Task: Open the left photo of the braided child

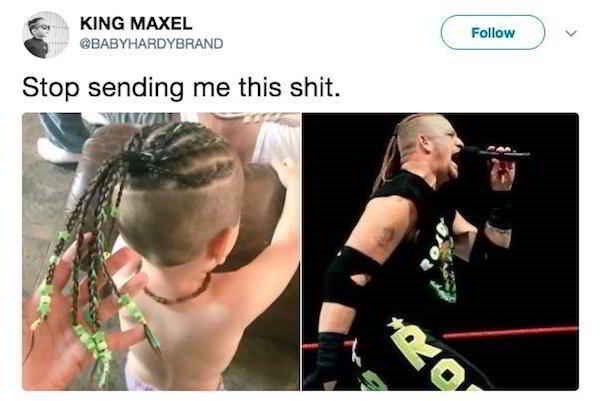Action: [x=161, y=251]
